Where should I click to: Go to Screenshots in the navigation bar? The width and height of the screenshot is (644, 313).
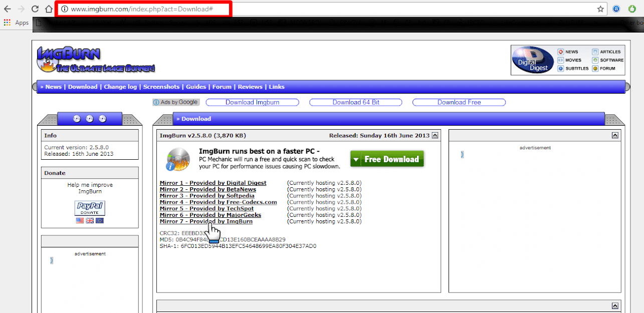161,87
